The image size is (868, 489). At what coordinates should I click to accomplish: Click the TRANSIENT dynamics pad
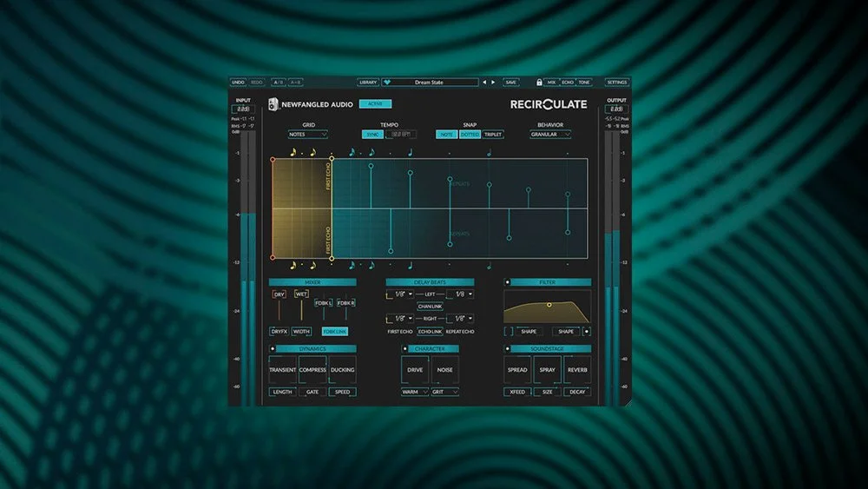[282, 369]
